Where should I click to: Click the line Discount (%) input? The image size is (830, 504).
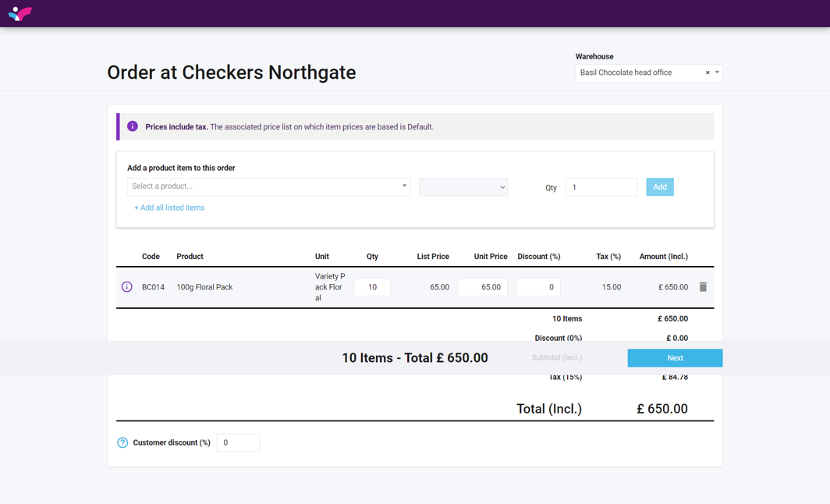[x=538, y=287]
